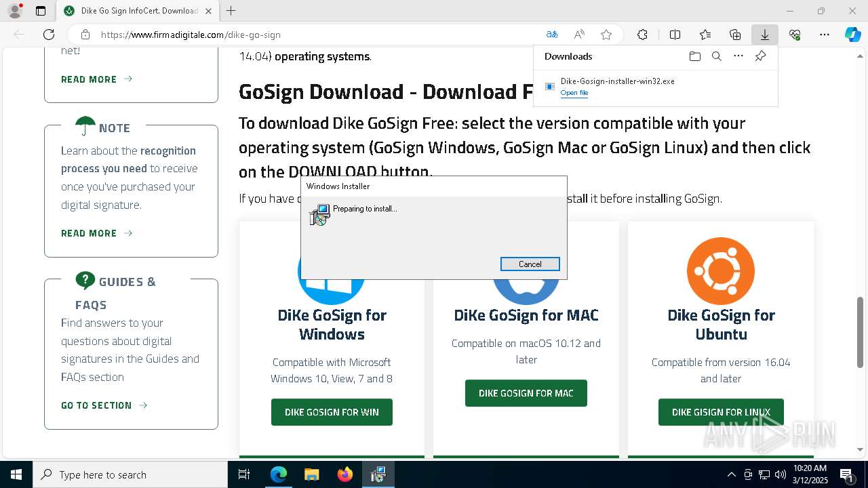
Task: Click the taskbar search box
Action: (130, 474)
